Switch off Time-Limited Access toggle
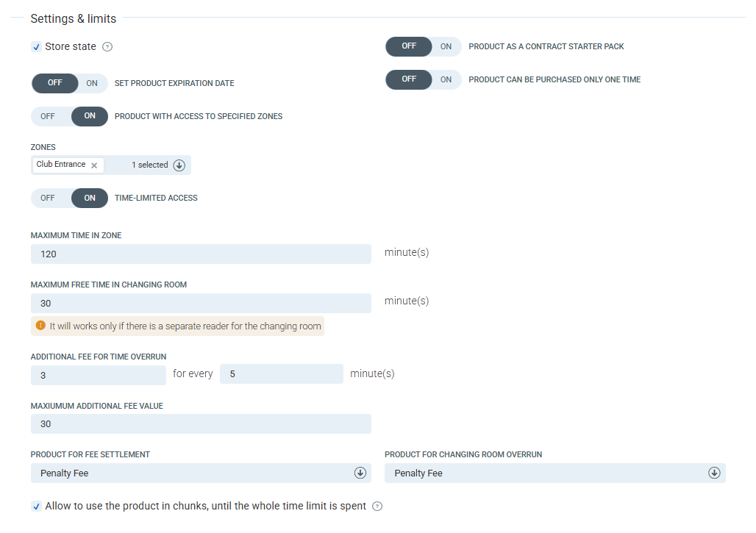Image resolution: width=756 pixels, height=533 pixels. (x=48, y=198)
